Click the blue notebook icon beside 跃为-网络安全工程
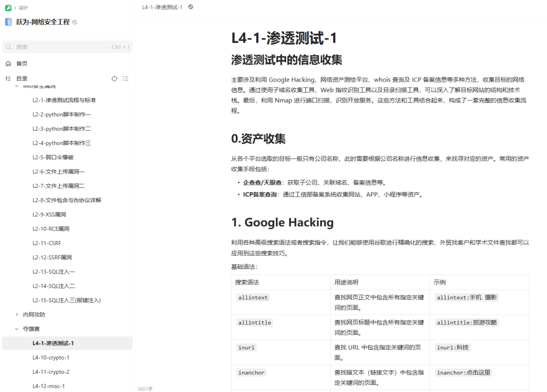 pos(9,22)
